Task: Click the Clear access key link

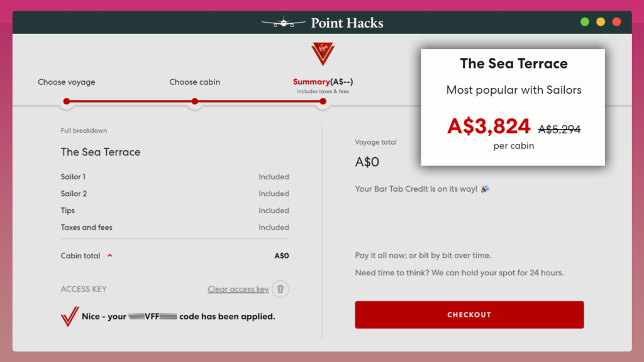Action: 238,289
